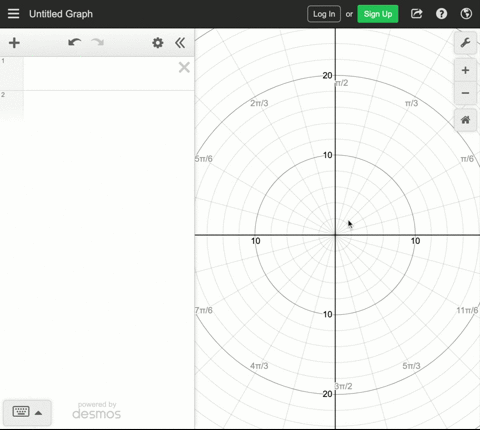Click the 11π/6 angle label
Screen dimensions: 480x430
pos(467,310)
